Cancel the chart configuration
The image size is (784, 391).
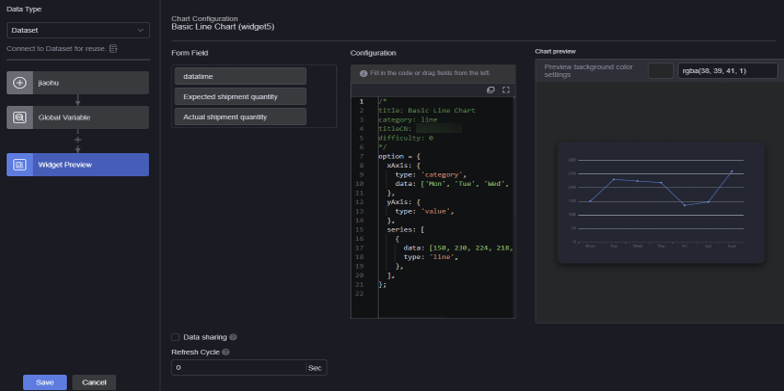point(94,382)
